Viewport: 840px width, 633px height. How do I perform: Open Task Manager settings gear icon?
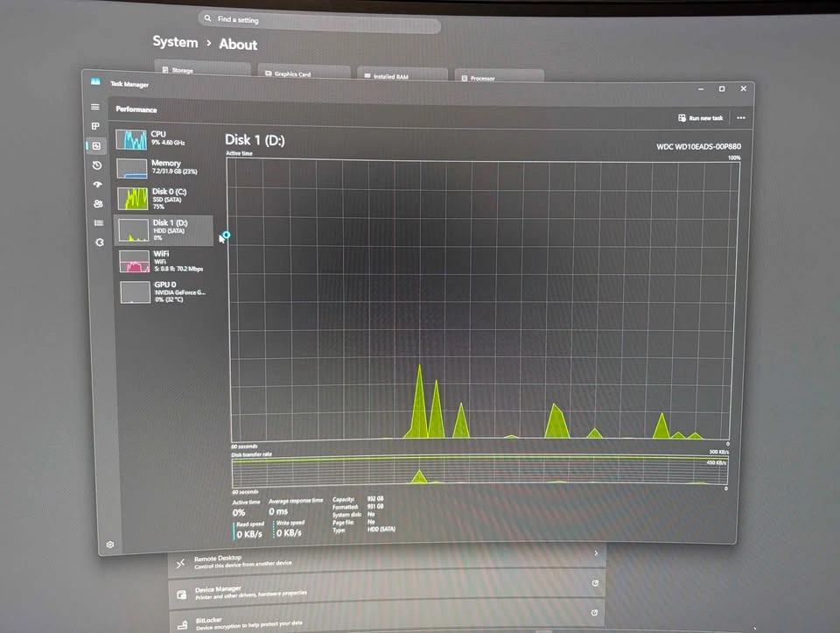[110, 545]
